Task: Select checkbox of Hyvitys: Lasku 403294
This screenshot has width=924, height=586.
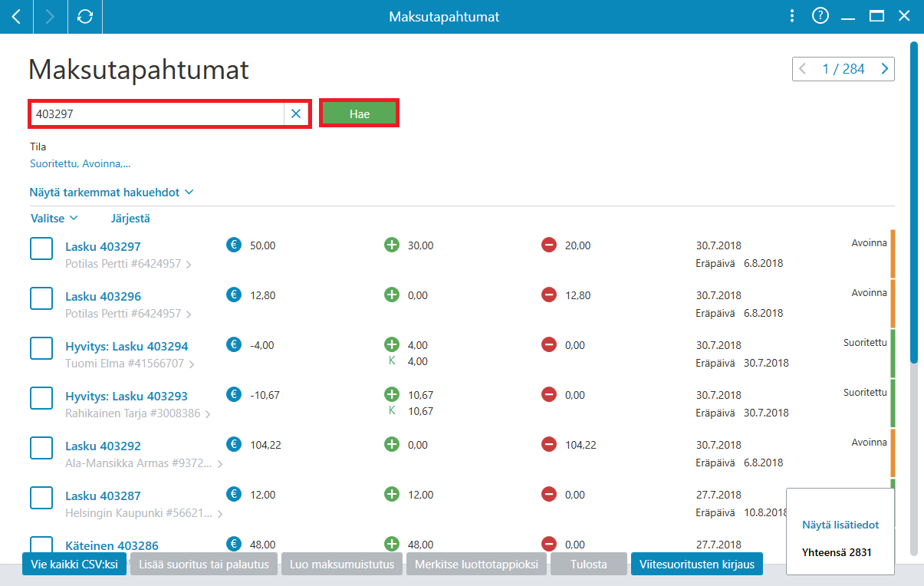Action: coord(41,348)
